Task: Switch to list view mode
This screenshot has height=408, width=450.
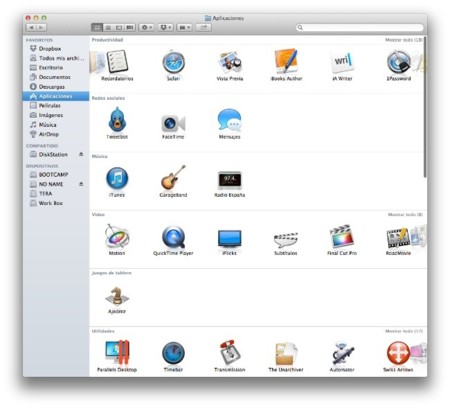Action: click(108, 27)
